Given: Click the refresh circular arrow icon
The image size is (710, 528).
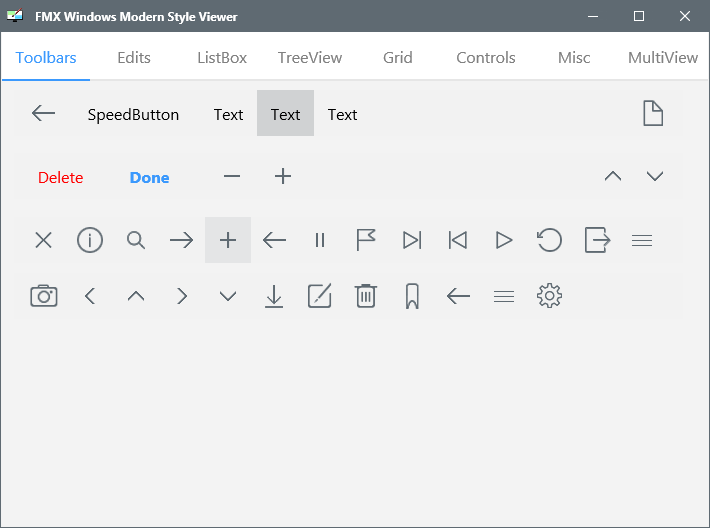Looking at the screenshot, I should pos(549,240).
